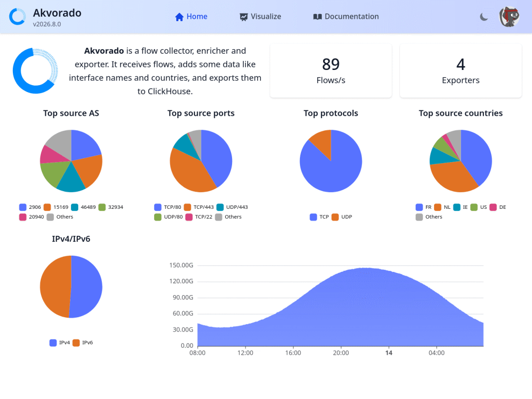532x399 pixels.
Task: Click the 89 Flows/s card
Action: click(331, 71)
